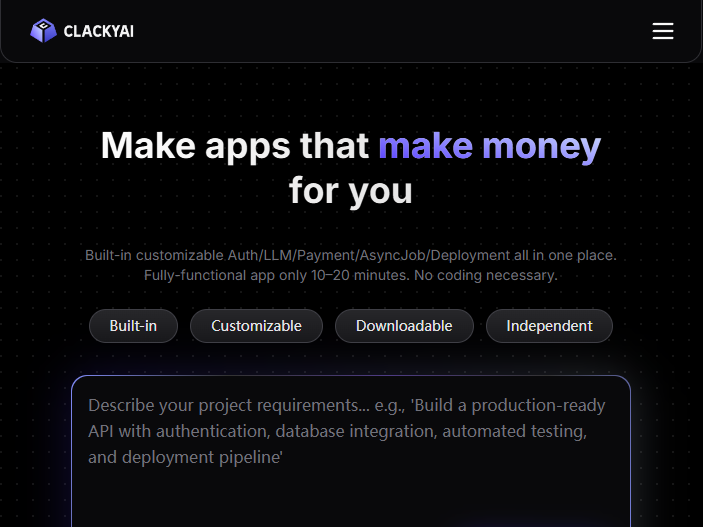This screenshot has width=703, height=527.
Task: Click the "and deployment pipeline" placeholder line
Action: coord(185,458)
